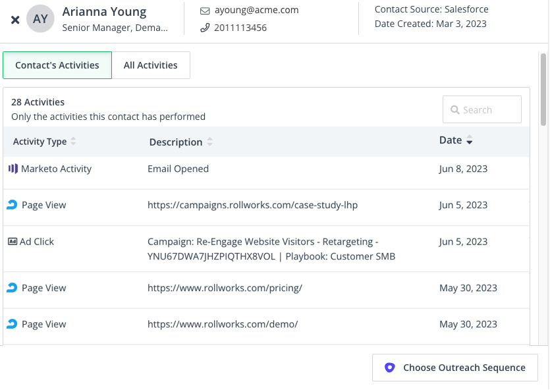Click Choose Outreach Sequence button
The height and width of the screenshot is (392, 550).
click(x=454, y=368)
